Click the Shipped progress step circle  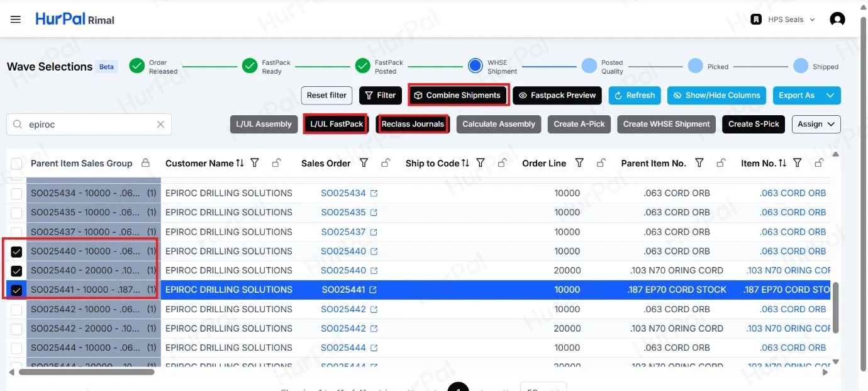coord(801,66)
